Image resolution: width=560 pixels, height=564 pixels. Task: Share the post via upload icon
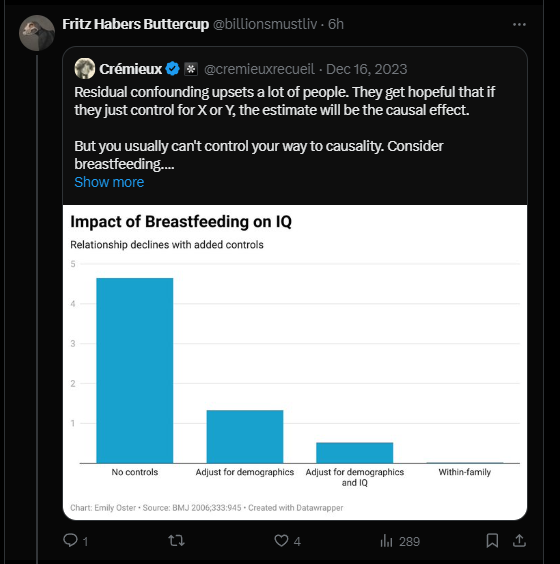coord(519,540)
